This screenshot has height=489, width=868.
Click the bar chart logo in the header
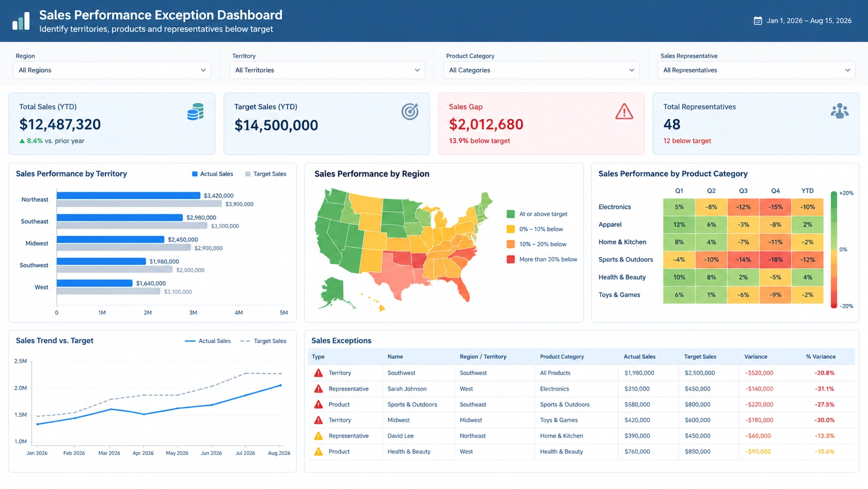click(x=21, y=21)
